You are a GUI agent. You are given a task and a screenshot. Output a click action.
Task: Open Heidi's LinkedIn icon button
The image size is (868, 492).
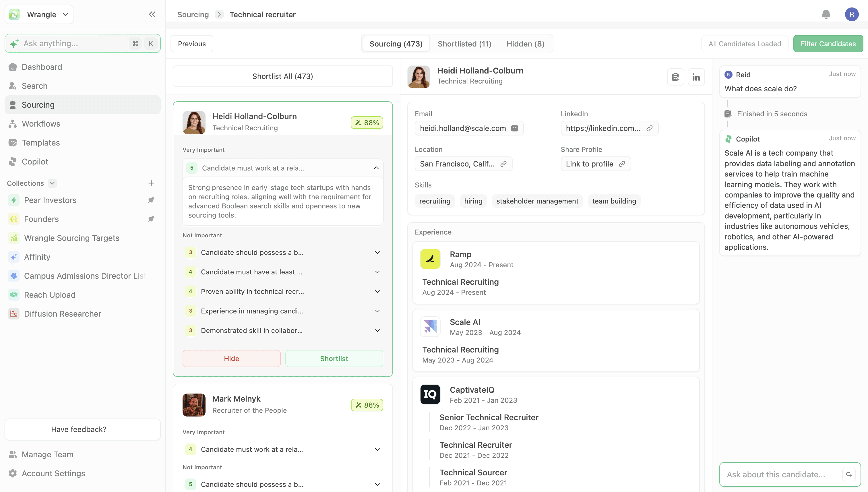coord(696,77)
